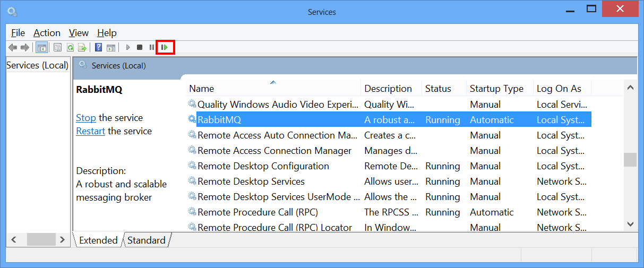
Task: Open the View menu
Action: pyautogui.click(x=79, y=33)
